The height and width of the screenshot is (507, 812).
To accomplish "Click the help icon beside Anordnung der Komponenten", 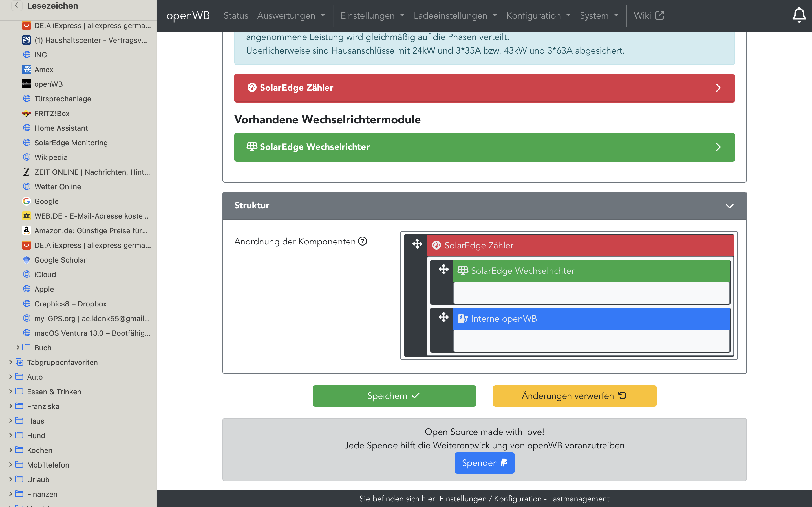I will click(362, 241).
